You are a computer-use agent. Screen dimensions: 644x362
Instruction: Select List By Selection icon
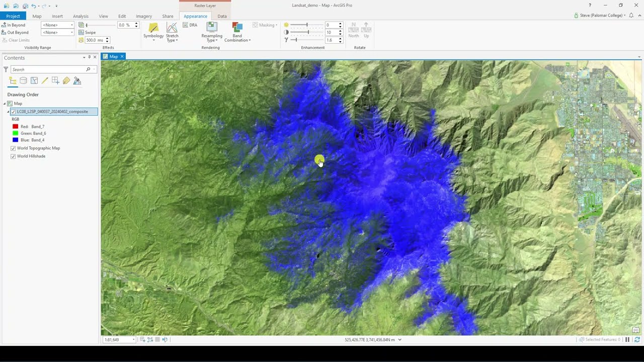(34, 80)
